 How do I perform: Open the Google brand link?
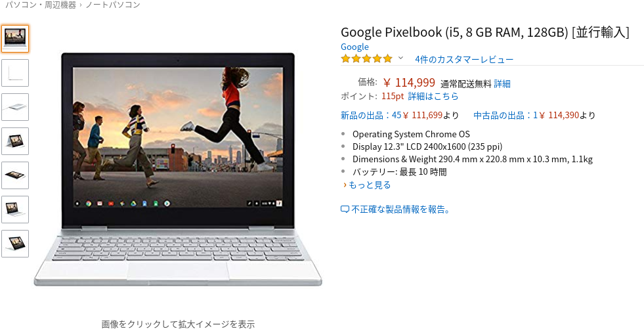(354, 47)
